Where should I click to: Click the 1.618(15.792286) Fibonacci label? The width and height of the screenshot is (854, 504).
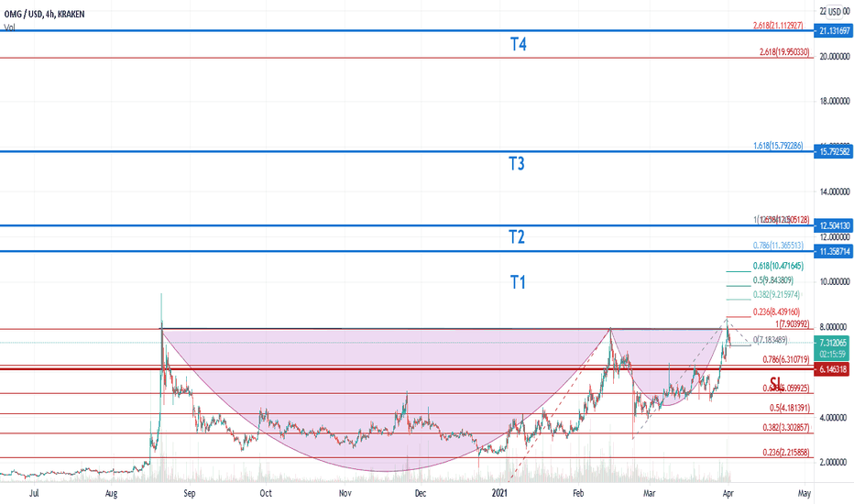(778, 146)
